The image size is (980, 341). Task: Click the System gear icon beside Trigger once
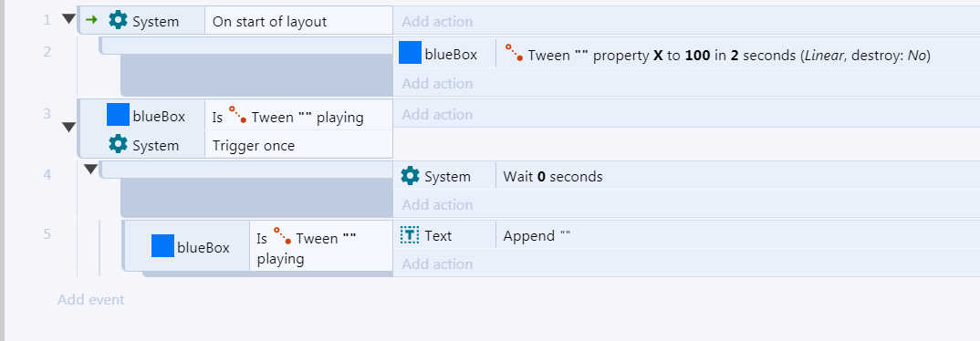tap(118, 144)
